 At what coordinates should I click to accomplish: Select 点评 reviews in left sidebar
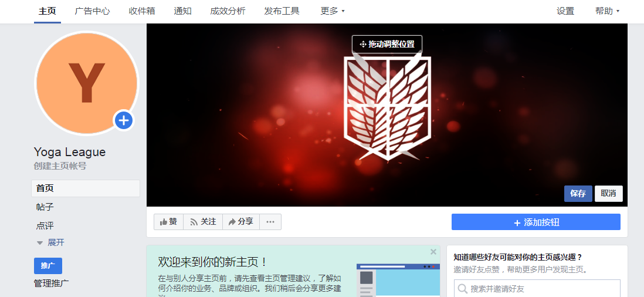pyautogui.click(x=45, y=225)
